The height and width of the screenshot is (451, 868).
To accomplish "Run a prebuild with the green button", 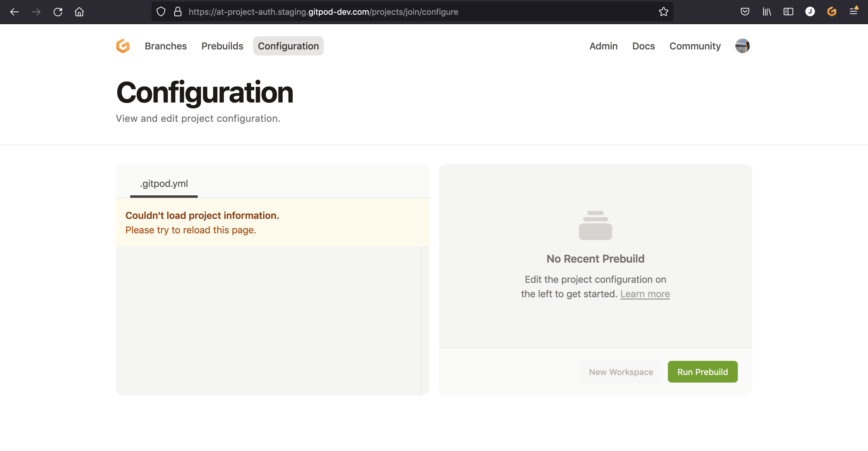I will (x=702, y=372).
